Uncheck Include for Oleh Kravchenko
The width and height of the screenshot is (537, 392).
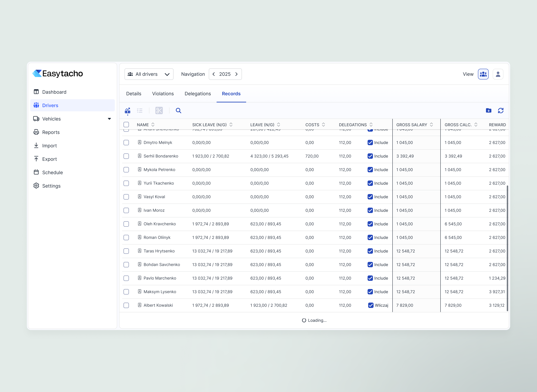click(370, 224)
